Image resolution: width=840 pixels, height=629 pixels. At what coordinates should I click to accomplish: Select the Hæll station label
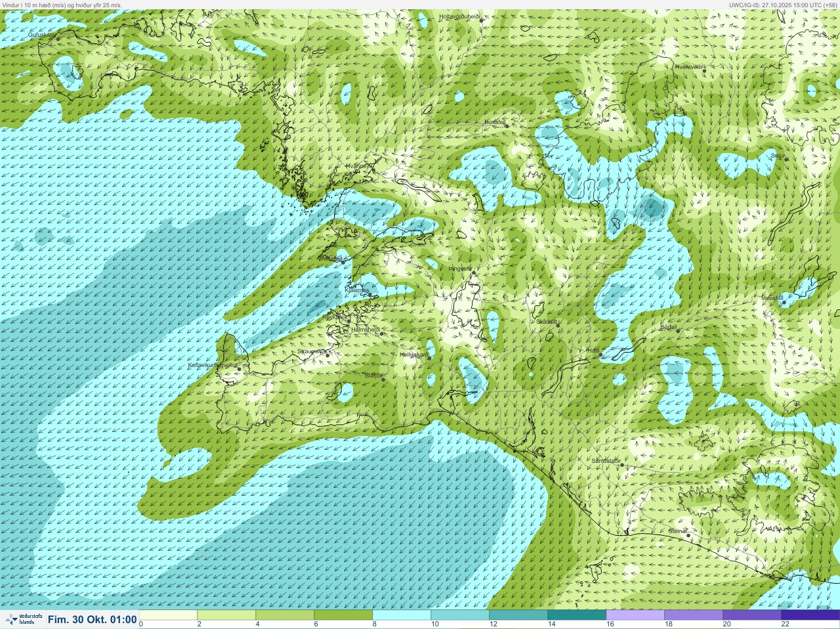pos(594,351)
